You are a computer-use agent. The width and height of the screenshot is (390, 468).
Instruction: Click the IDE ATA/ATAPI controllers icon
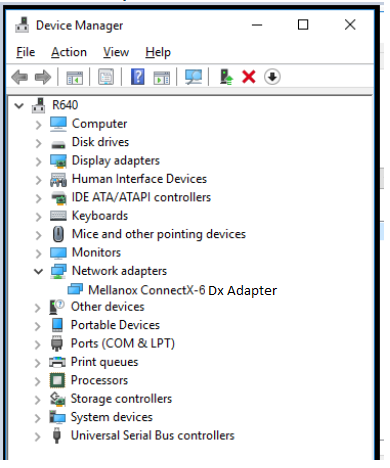pos(59,198)
